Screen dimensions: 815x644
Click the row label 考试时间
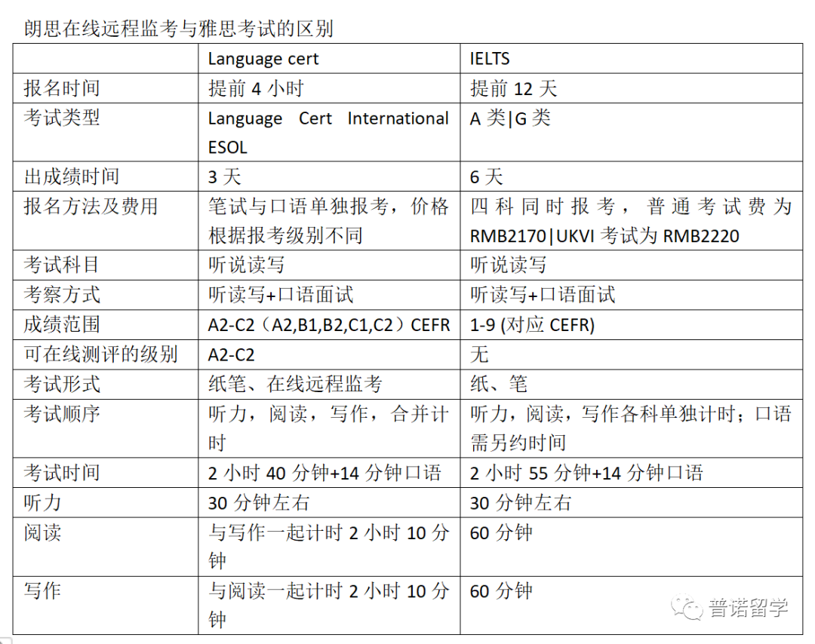coord(62,473)
